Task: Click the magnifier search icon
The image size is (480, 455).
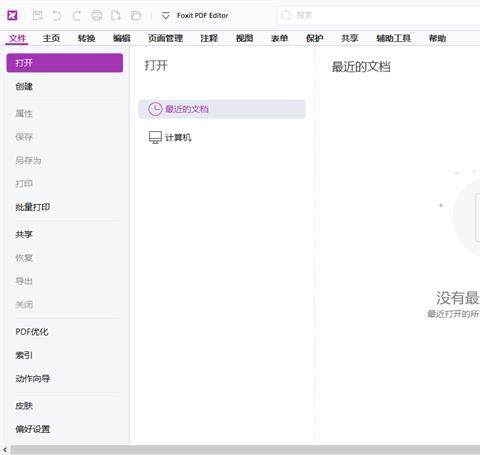Action: click(286, 15)
